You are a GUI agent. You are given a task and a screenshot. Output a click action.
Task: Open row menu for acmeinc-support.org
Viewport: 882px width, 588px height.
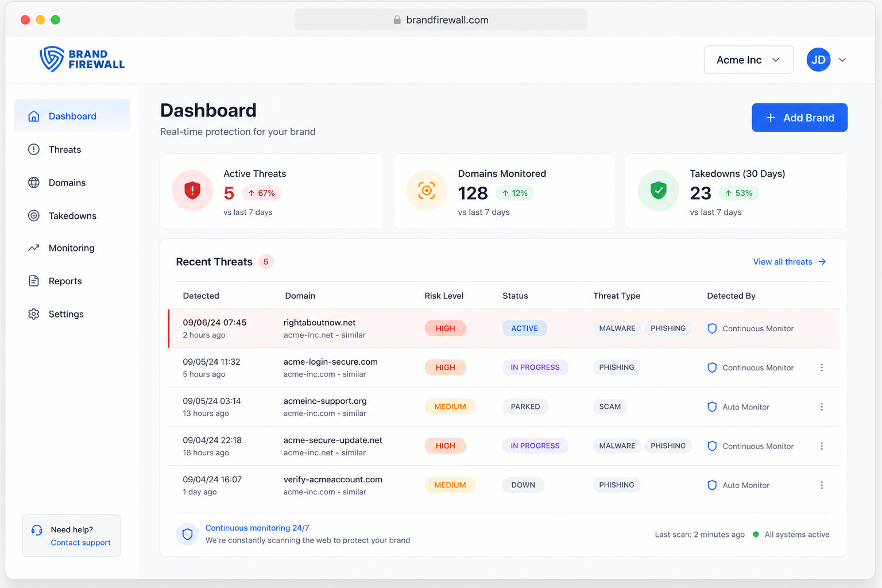click(822, 407)
